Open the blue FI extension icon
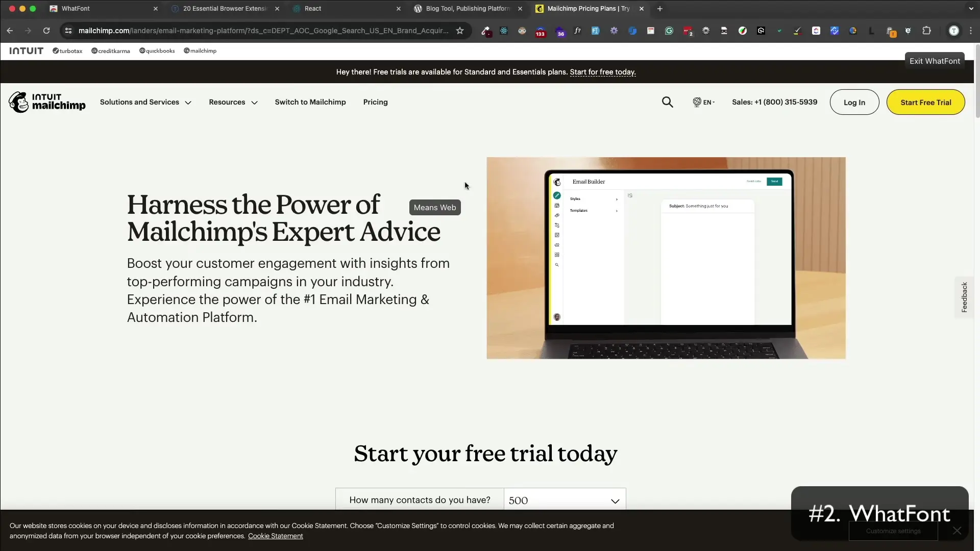Screen dimensions: 980x551 tap(595, 31)
